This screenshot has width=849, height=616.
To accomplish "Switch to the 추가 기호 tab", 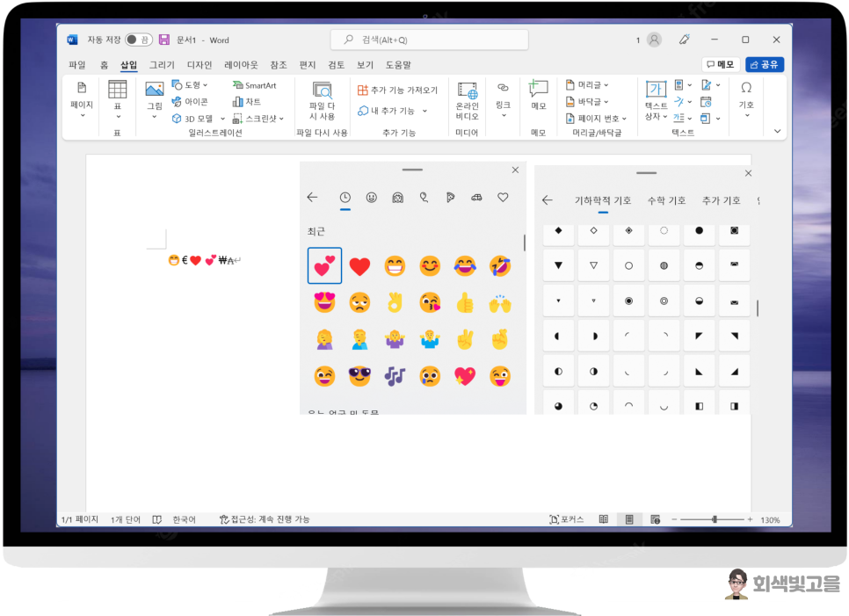I will pos(721,201).
